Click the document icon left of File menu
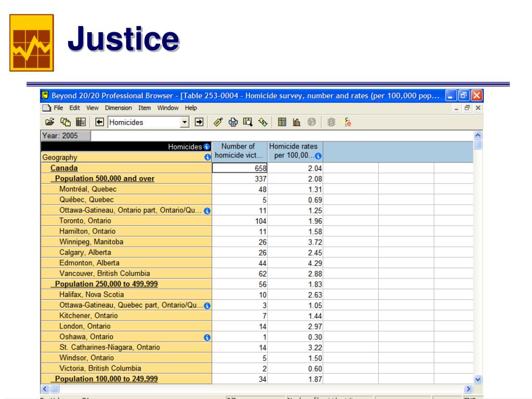This screenshot has height=399, width=532. click(46, 108)
